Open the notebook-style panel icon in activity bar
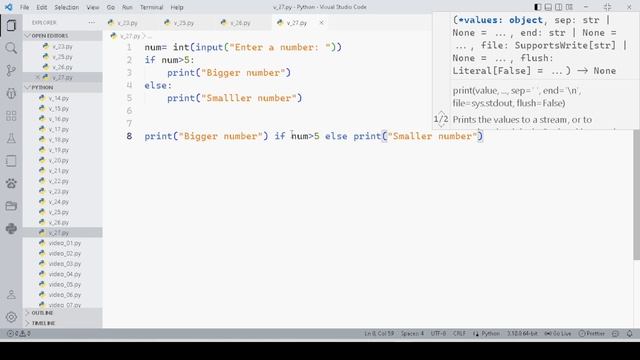 pyautogui.click(x=11, y=161)
